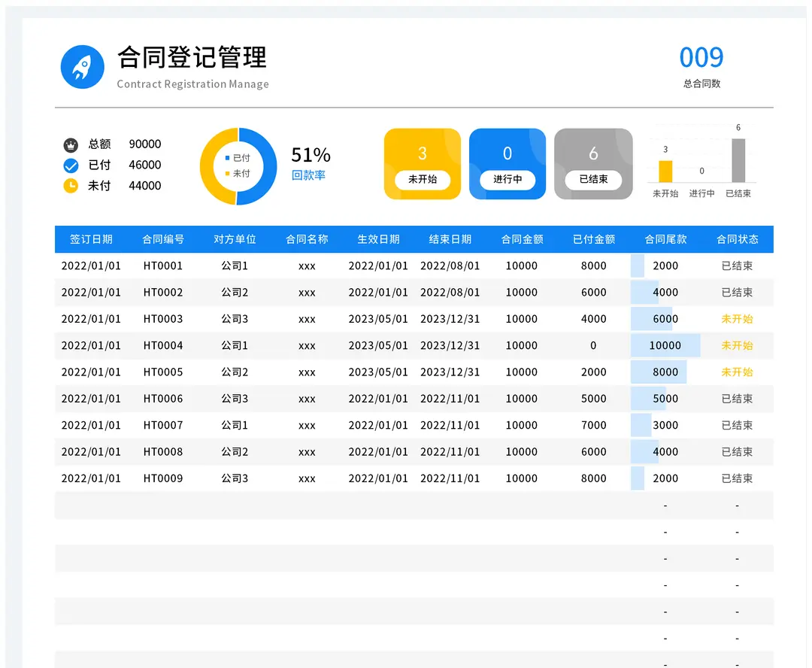Click the gray 已结束 bar in chart
The image size is (812, 668).
tap(738, 161)
